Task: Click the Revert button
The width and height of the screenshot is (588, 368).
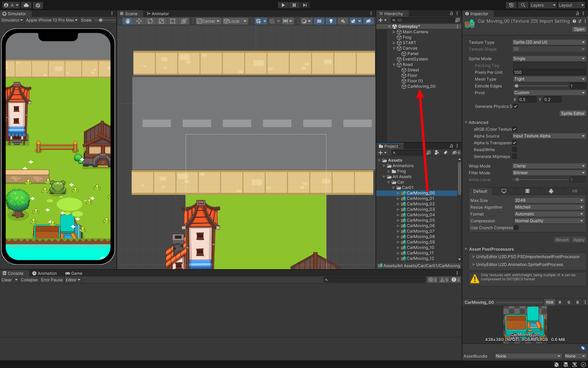Action: [x=562, y=240]
